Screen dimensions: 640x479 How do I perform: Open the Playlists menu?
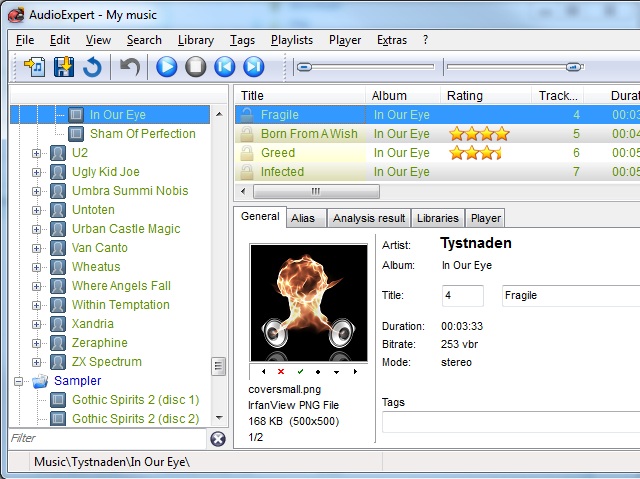click(291, 40)
